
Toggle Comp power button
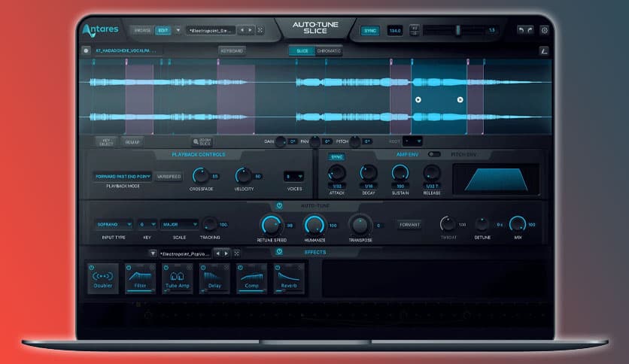[x=240, y=268]
